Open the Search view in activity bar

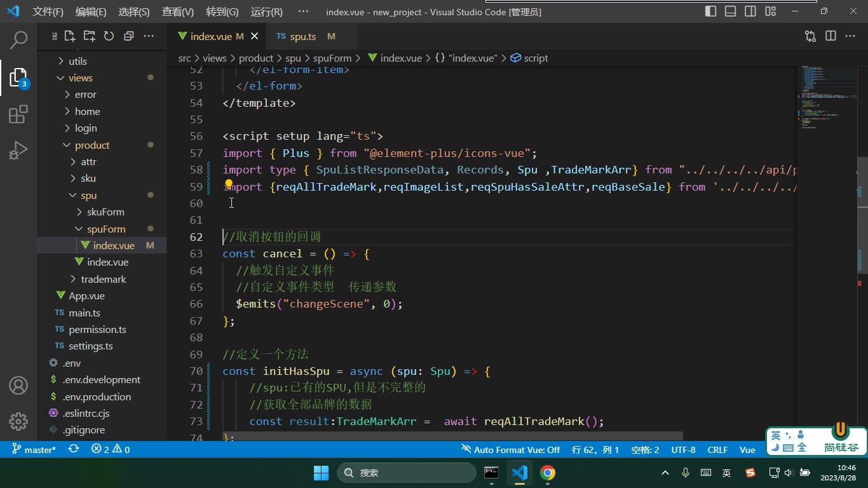(x=18, y=40)
